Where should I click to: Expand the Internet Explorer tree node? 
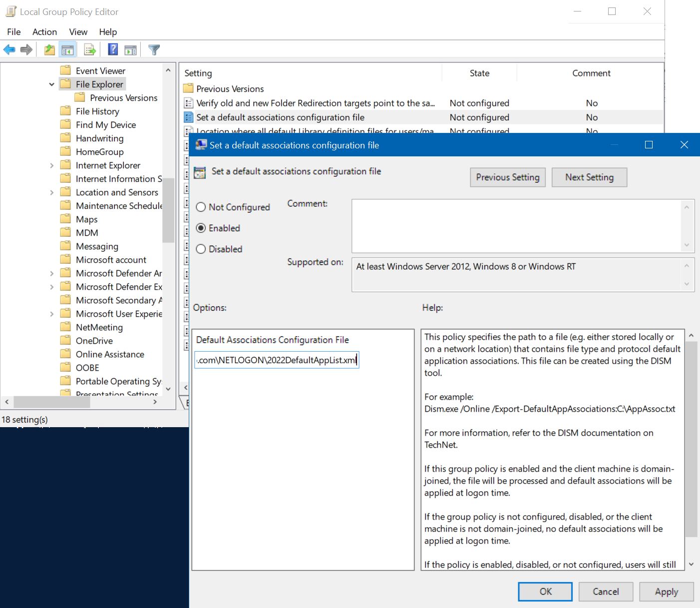click(x=51, y=165)
